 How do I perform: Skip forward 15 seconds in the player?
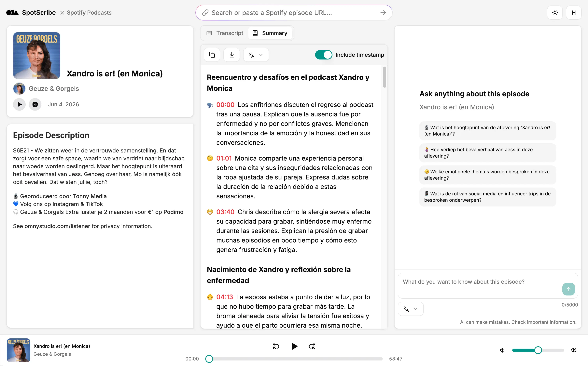[x=312, y=346]
